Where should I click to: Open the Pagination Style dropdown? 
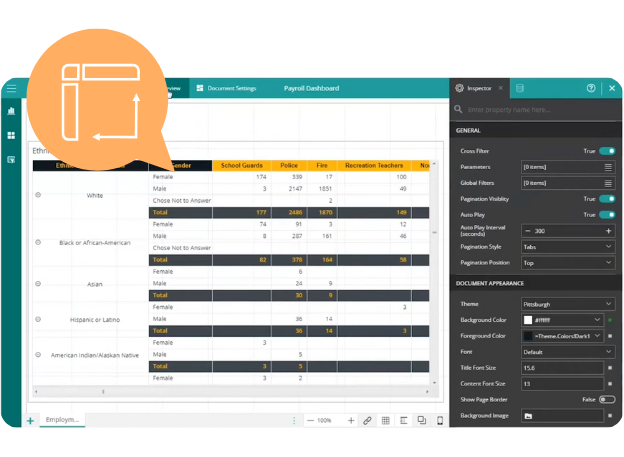[568, 247]
